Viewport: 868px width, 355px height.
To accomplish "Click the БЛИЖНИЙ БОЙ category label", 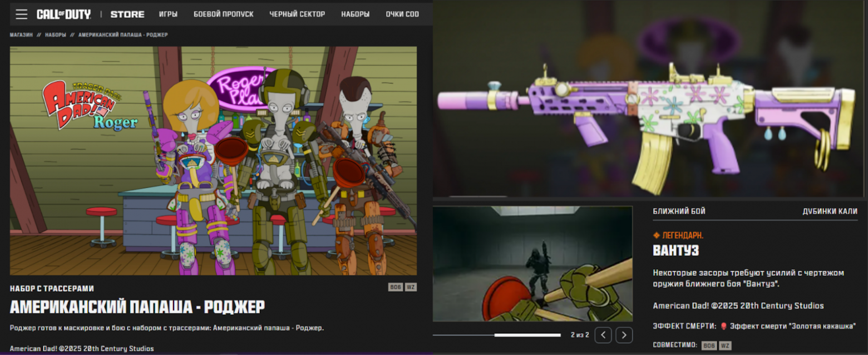I will click(679, 211).
